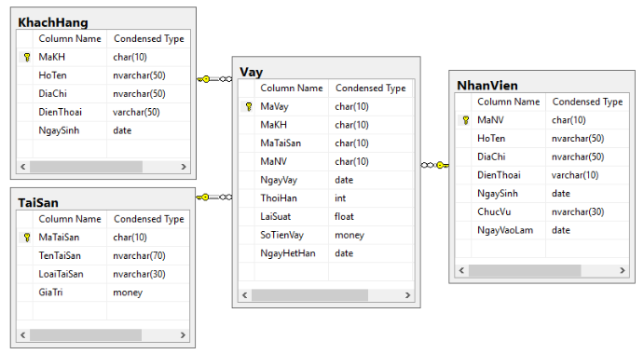Click the horizontal scrollbar thumb of NhanVien table
The width and height of the screenshot is (644, 354).
click(x=525, y=270)
